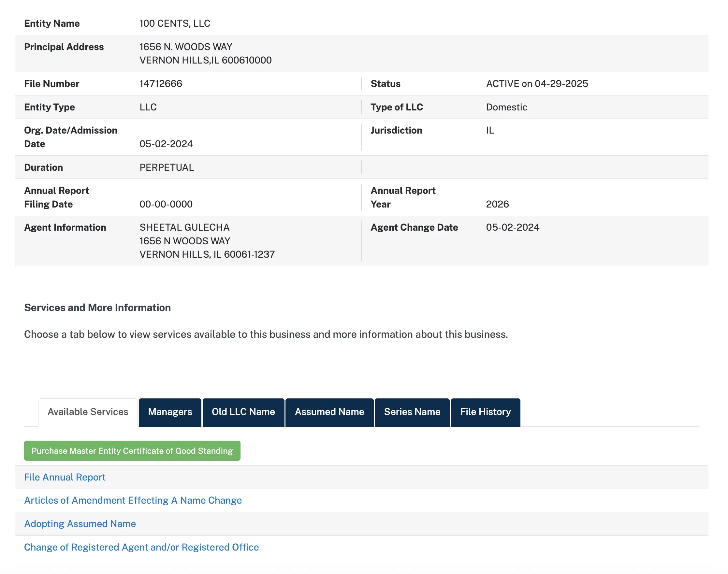Open the Series Name tab
The width and height of the screenshot is (728, 574).
412,412
